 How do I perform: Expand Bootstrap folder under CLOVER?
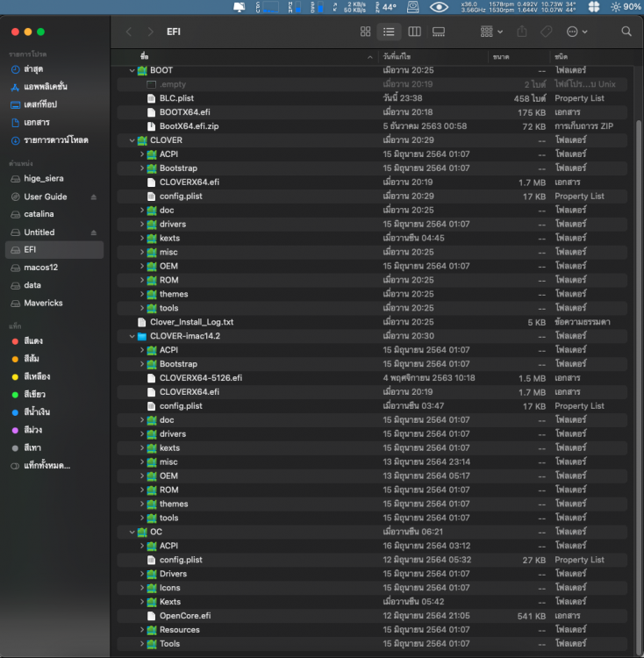point(142,168)
